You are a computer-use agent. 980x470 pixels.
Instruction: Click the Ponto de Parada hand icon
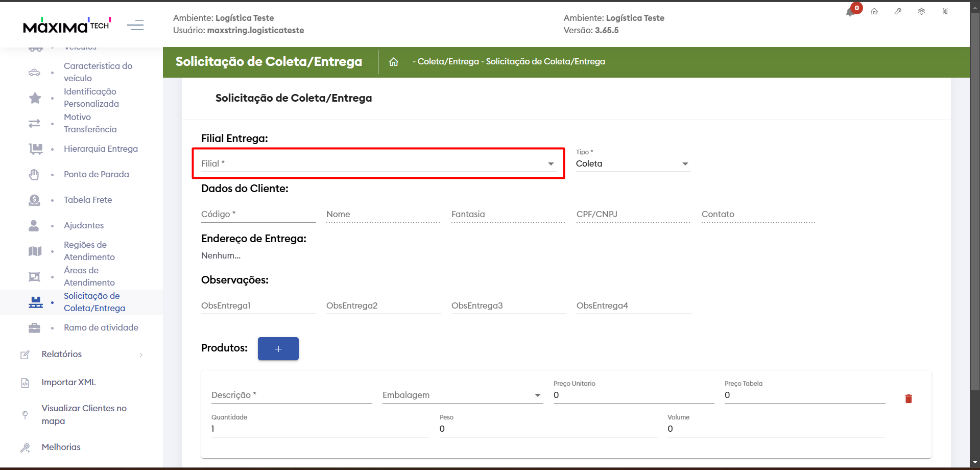34,175
